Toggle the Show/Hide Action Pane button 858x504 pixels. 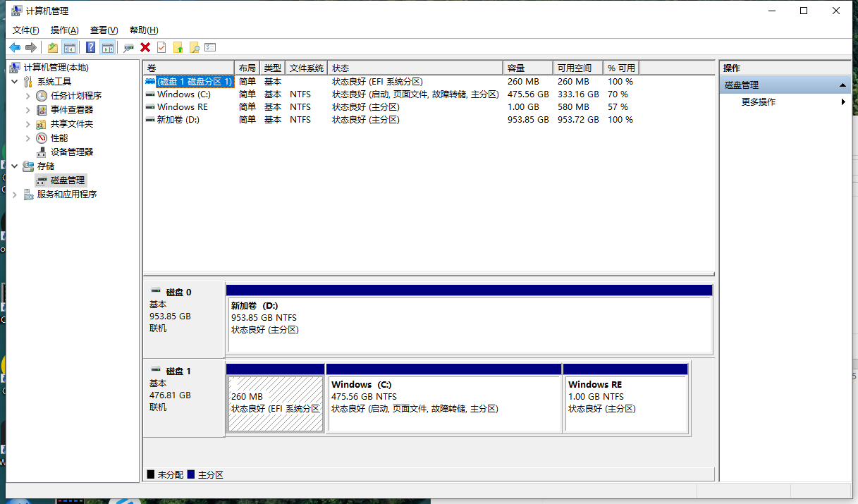click(x=107, y=47)
